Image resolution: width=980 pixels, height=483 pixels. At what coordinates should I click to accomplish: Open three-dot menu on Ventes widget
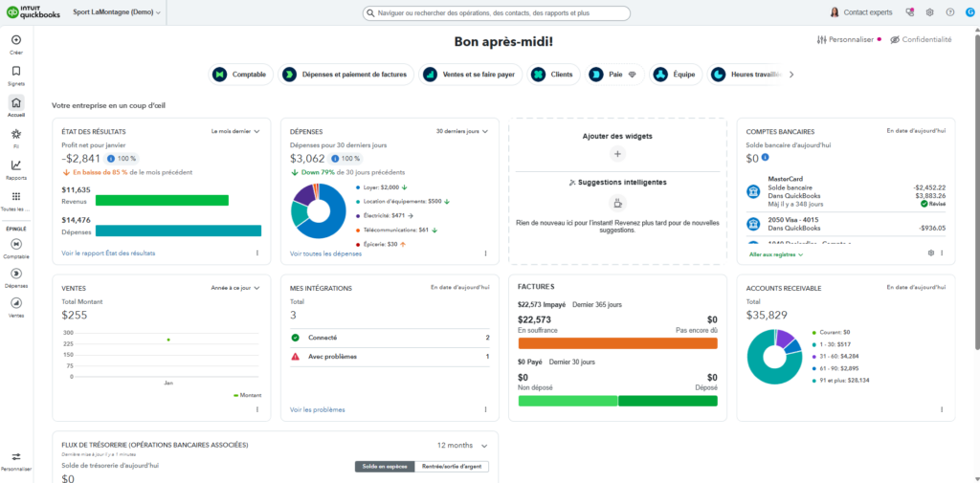(257, 409)
